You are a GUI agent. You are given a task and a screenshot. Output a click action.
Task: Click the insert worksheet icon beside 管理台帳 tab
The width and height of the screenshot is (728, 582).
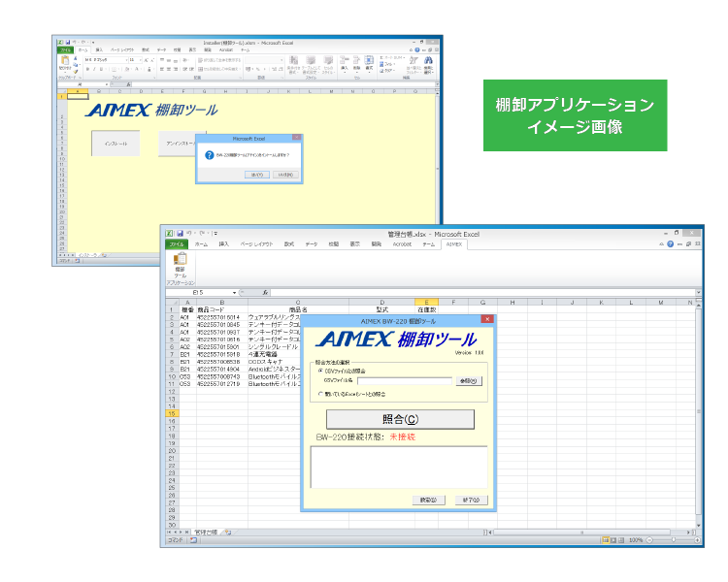[228, 533]
